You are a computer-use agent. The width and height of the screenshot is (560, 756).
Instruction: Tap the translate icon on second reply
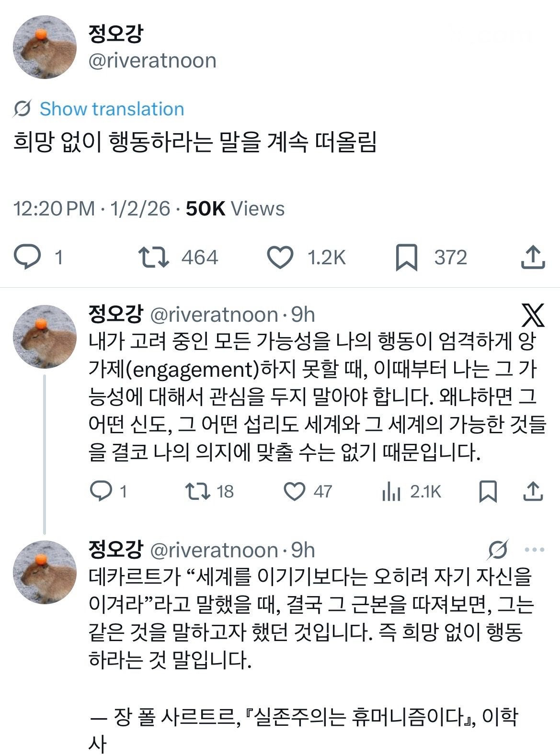click(497, 550)
